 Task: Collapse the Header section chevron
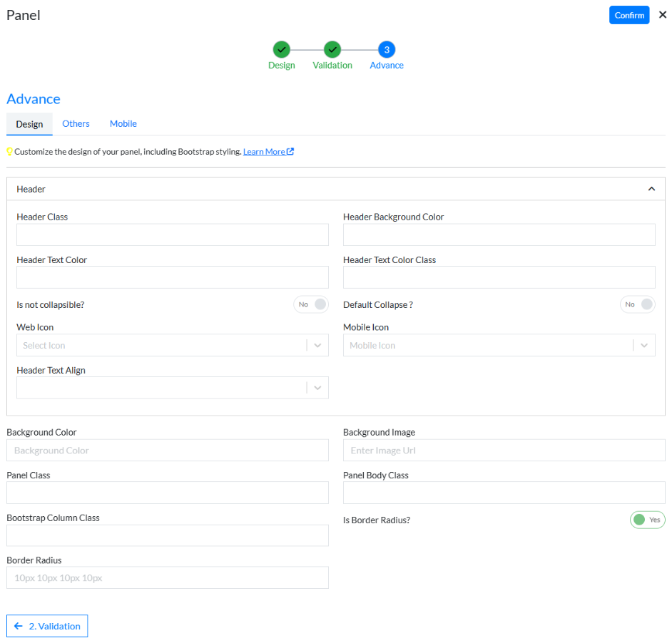tap(651, 189)
